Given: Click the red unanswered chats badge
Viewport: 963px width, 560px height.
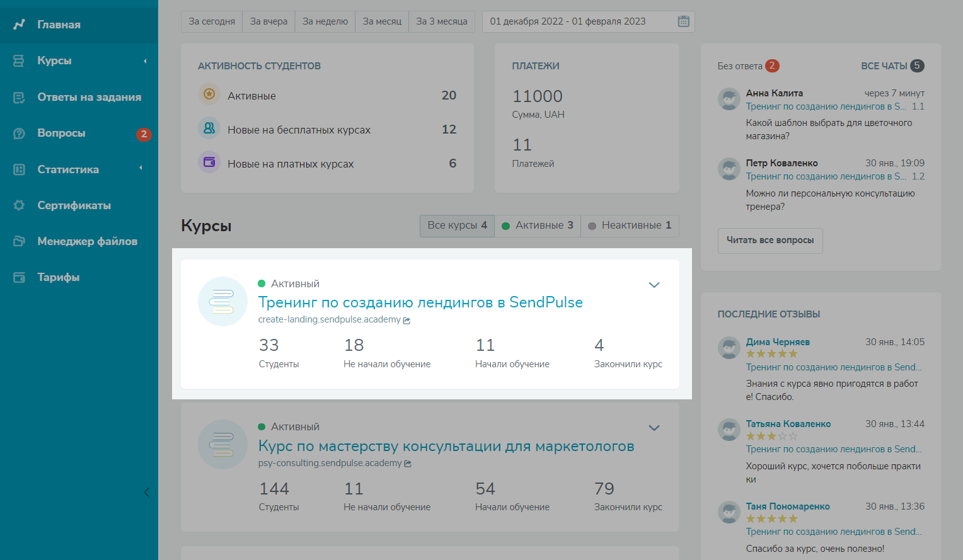Looking at the screenshot, I should click(x=772, y=66).
